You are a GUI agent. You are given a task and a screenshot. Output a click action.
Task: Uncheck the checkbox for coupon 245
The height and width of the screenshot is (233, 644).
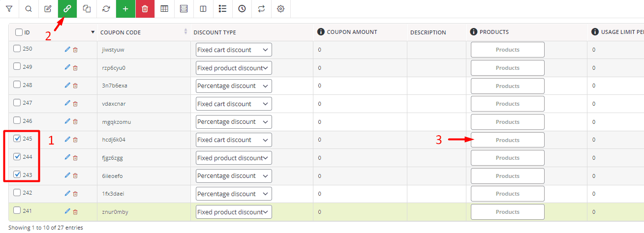17,139
